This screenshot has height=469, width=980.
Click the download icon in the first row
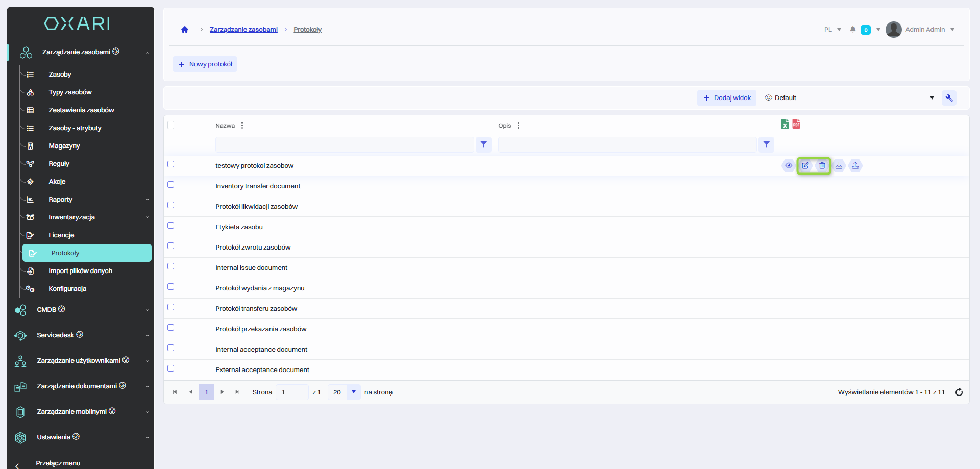pyautogui.click(x=839, y=165)
